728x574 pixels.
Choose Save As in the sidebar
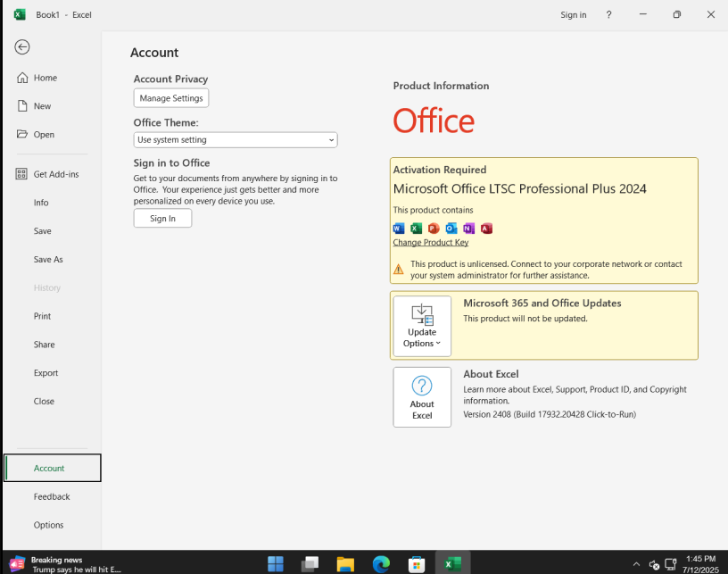click(x=48, y=259)
